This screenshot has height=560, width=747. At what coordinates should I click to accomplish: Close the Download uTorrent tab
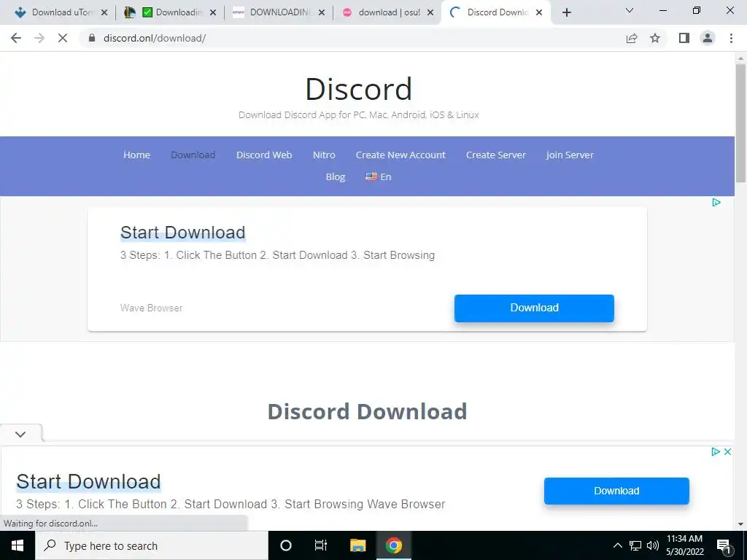pyautogui.click(x=104, y=12)
